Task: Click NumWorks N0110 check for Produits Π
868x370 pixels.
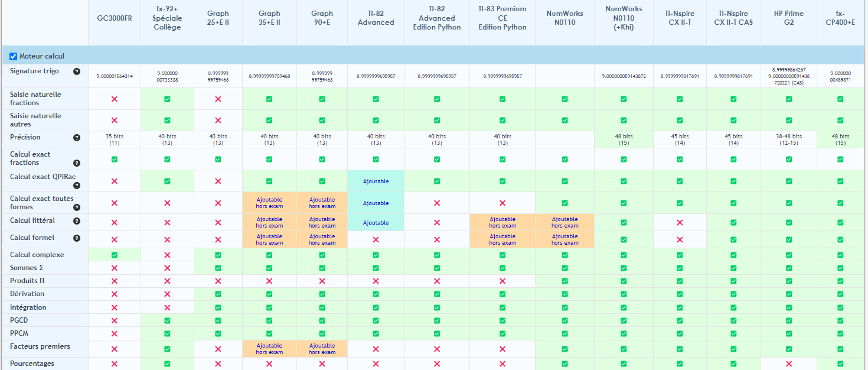Action: click(x=564, y=281)
